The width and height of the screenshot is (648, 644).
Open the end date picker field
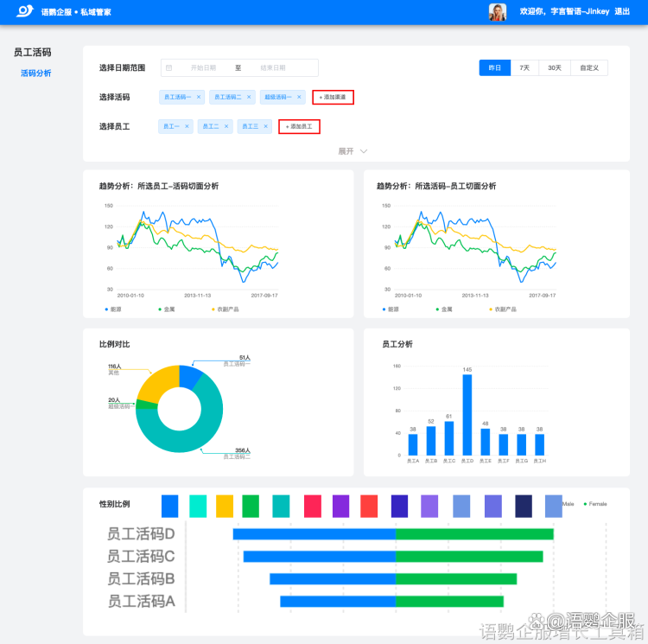[273, 67]
